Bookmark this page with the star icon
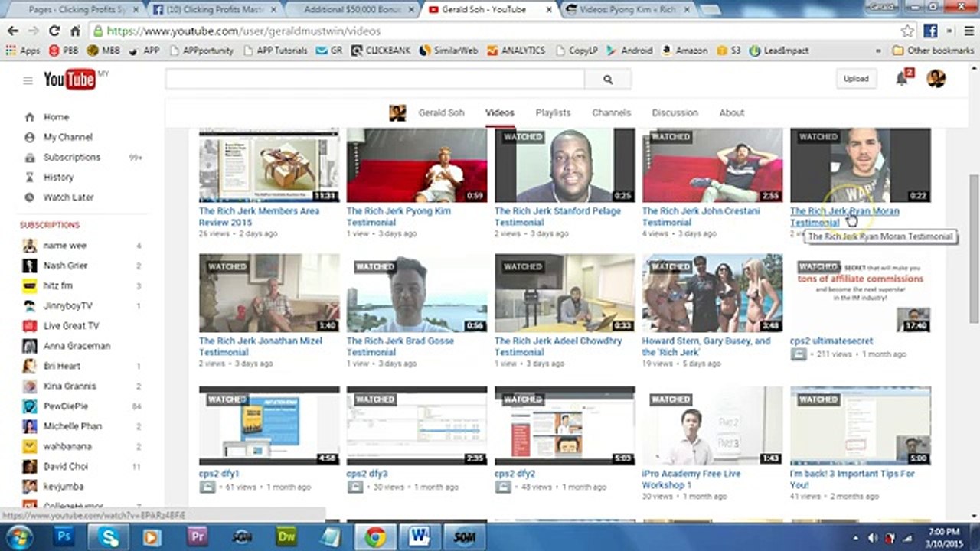 pyautogui.click(x=907, y=31)
